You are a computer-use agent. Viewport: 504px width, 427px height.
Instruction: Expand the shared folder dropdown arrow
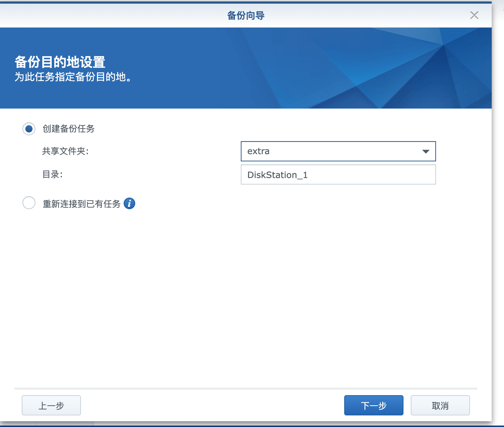pos(426,151)
